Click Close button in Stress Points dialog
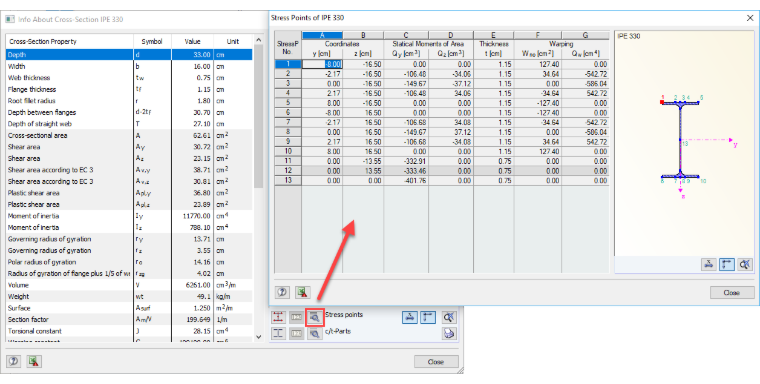760x384 pixels. (732, 292)
